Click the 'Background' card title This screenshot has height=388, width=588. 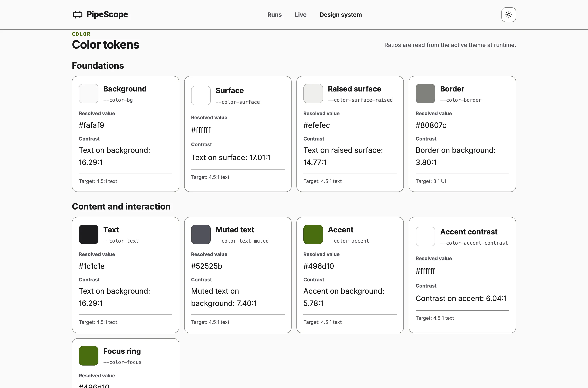(125, 89)
